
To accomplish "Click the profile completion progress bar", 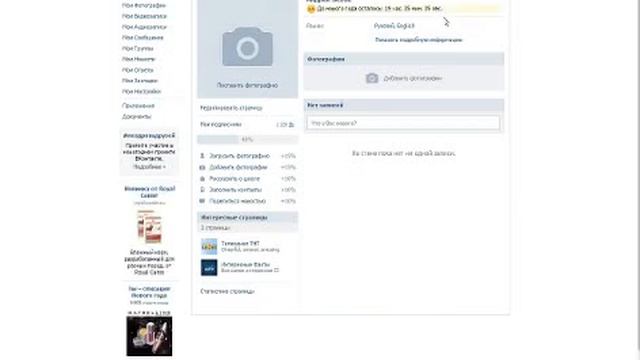I will (x=247, y=140).
